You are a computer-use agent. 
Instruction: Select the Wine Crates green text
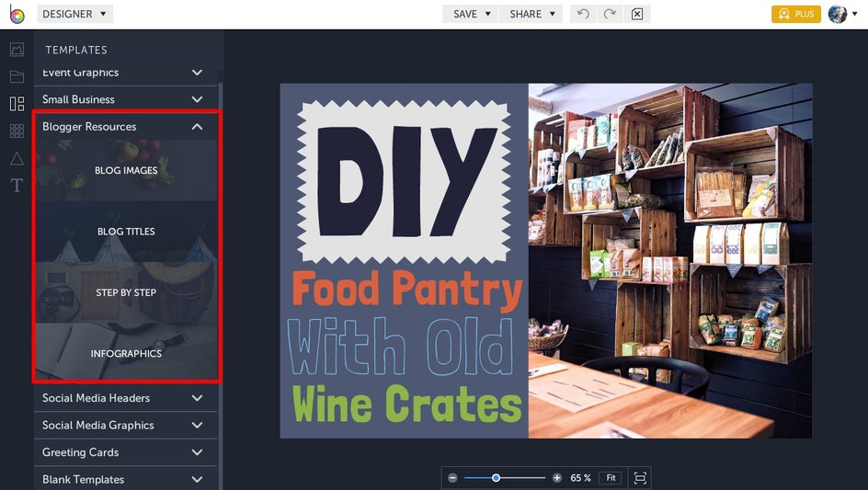[x=406, y=403]
